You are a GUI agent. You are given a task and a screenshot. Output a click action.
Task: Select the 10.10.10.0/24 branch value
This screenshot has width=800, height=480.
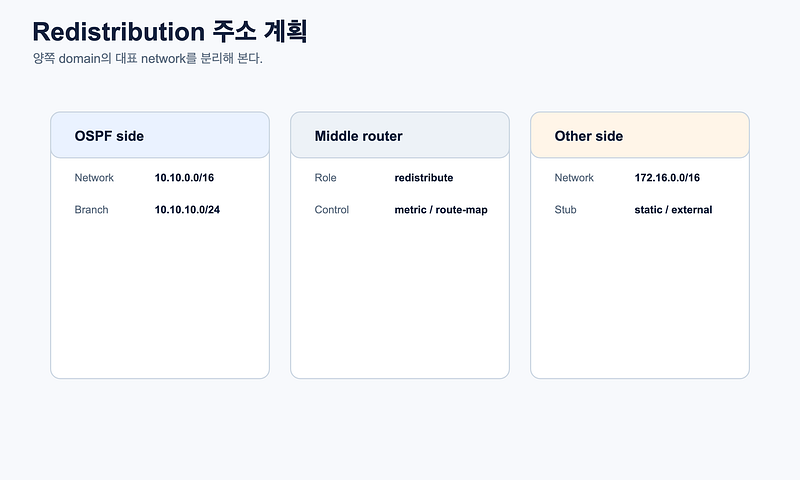pyautogui.click(x=187, y=210)
